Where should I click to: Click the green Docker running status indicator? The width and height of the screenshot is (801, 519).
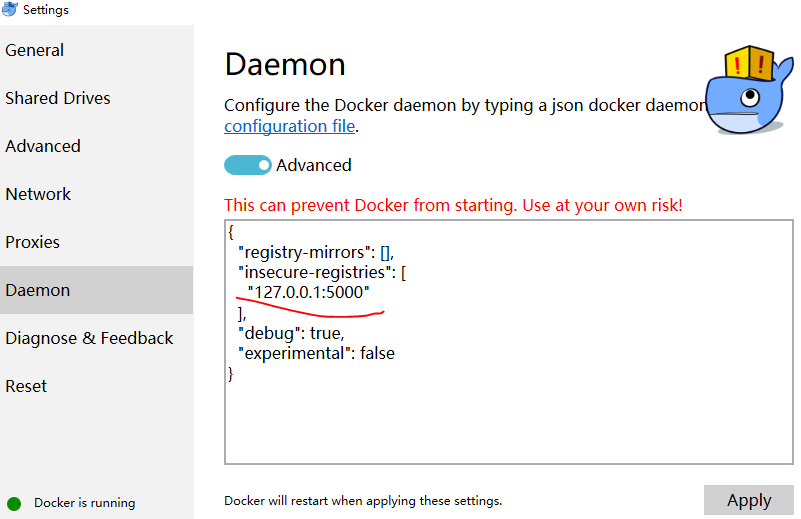tap(14, 504)
